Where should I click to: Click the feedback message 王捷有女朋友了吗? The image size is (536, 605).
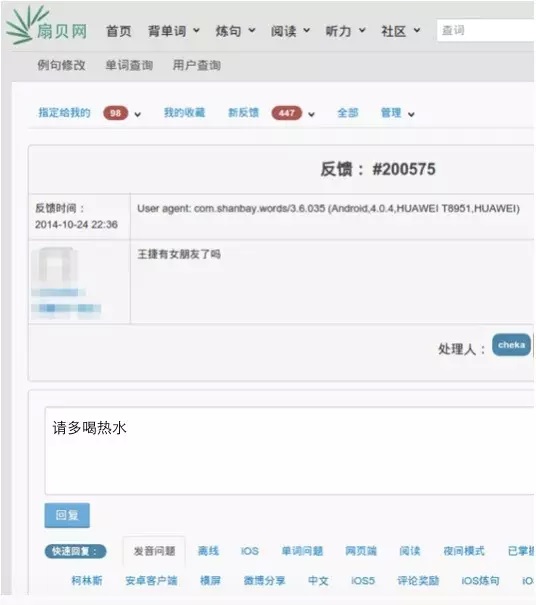pos(179,254)
